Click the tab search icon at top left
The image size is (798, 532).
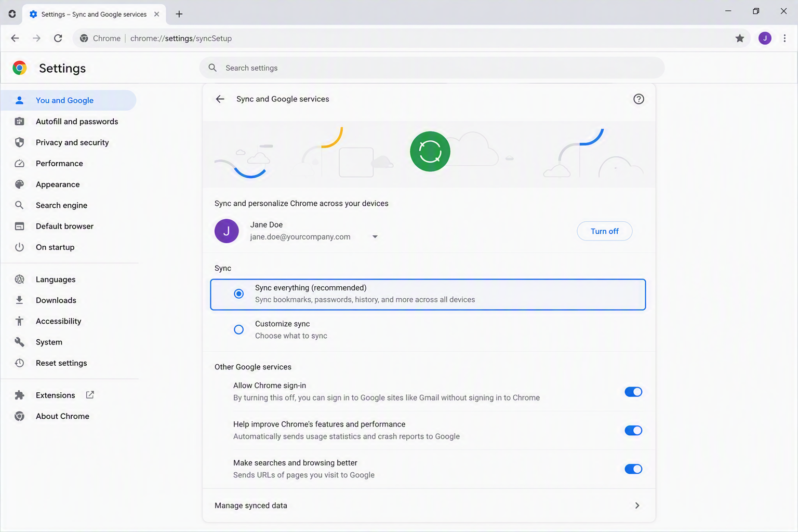[12, 14]
